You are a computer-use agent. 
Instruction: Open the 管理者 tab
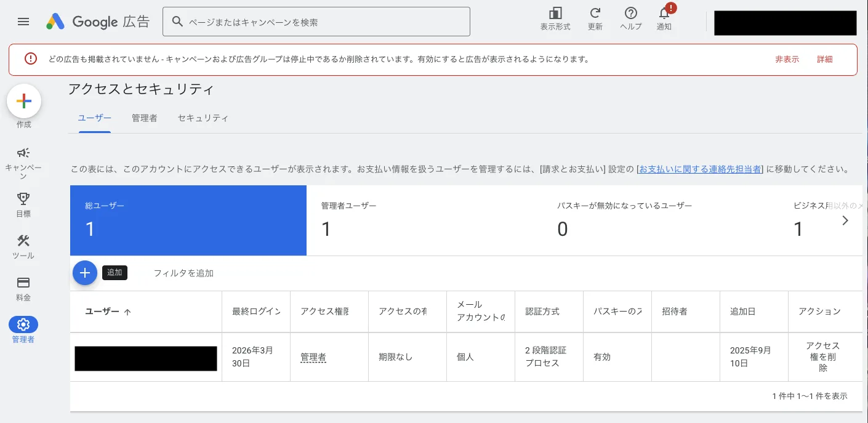pyautogui.click(x=144, y=118)
